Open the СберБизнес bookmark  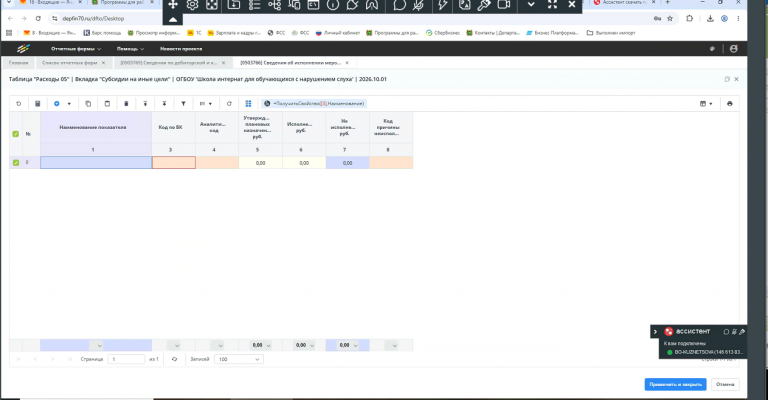[x=443, y=33]
